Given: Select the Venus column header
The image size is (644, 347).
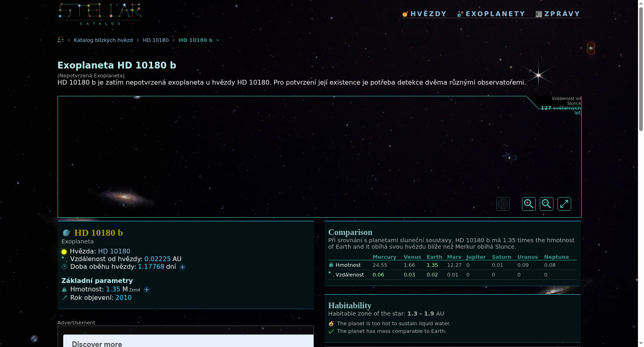Looking at the screenshot, I should coord(413,257).
